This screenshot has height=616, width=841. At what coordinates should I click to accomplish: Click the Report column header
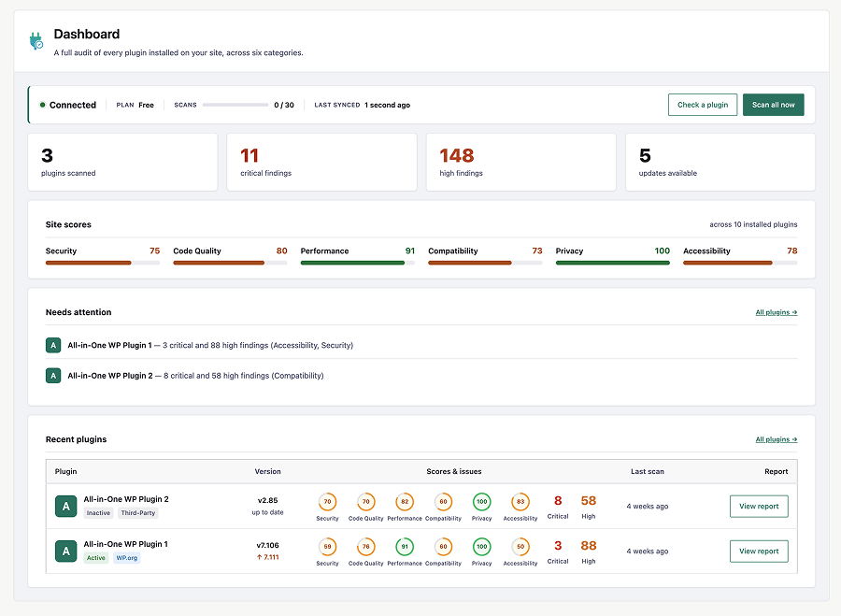(x=777, y=471)
